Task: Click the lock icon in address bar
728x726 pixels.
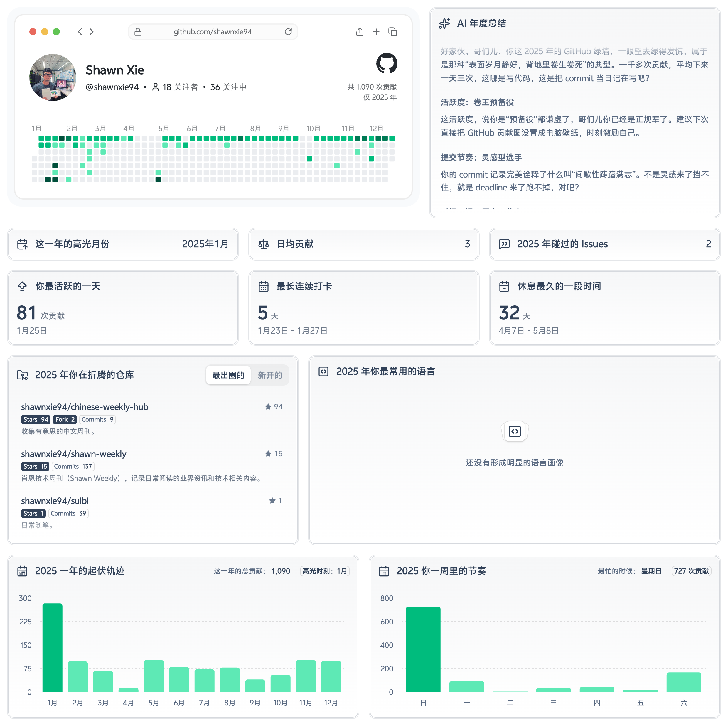Action: click(x=138, y=32)
